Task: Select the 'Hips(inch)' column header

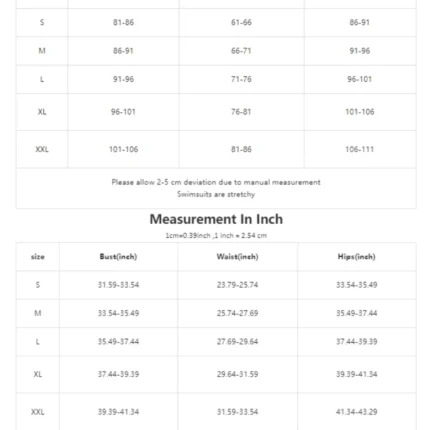Action: (x=356, y=257)
